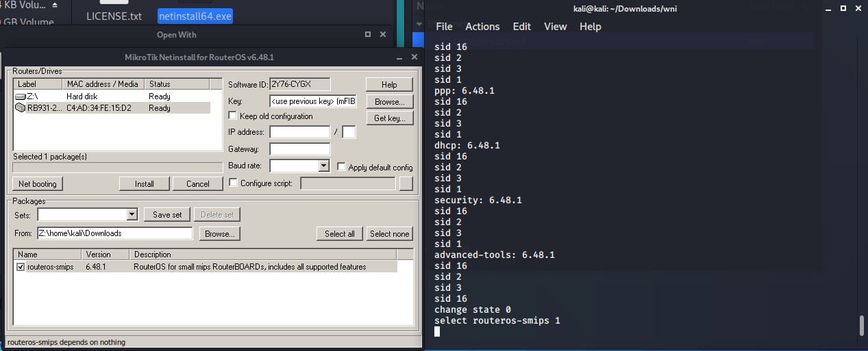The width and height of the screenshot is (868, 351).
Task: Click the Get key button
Action: (389, 118)
